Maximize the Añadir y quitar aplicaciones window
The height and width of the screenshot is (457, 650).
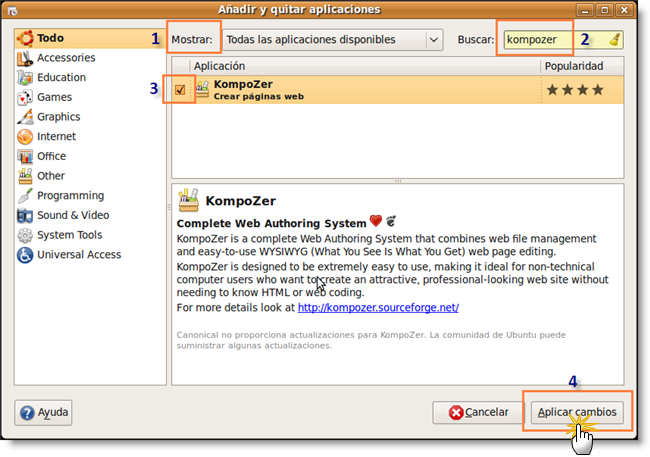[604, 10]
